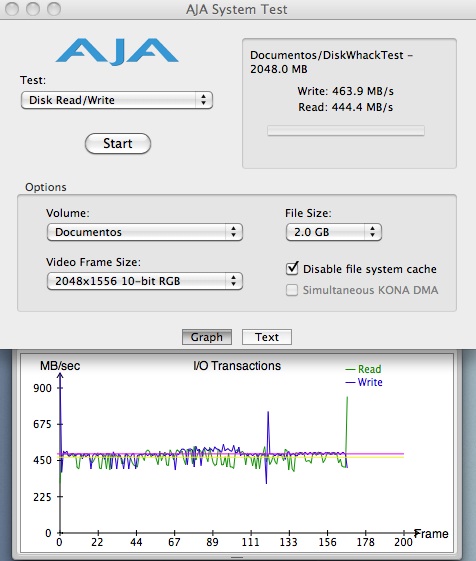Click the test progress bar
The height and width of the screenshot is (561, 476).
[x=346, y=131]
